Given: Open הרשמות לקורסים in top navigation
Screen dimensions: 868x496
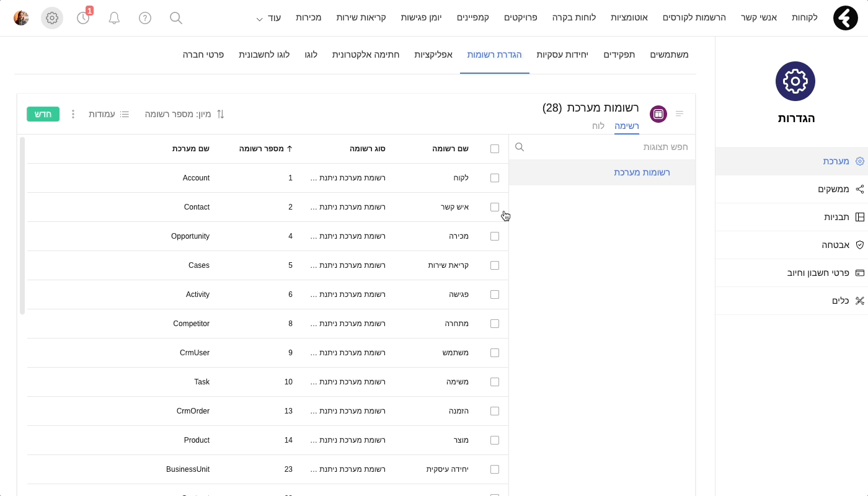Looking at the screenshot, I should tap(694, 18).
